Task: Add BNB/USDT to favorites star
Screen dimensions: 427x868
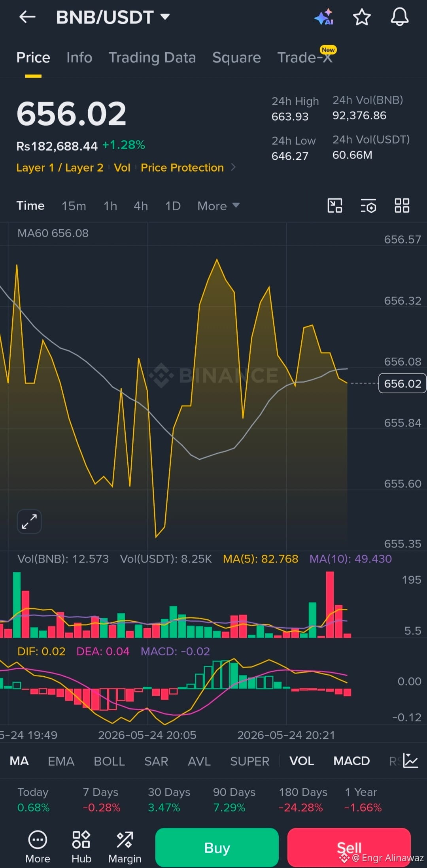Action: click(361, 17)
